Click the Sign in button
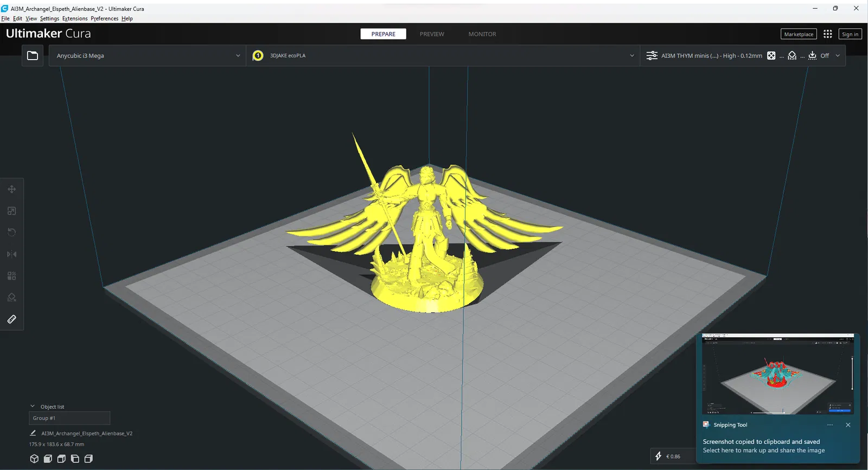 pyautogui.click(x=850, y=34)
